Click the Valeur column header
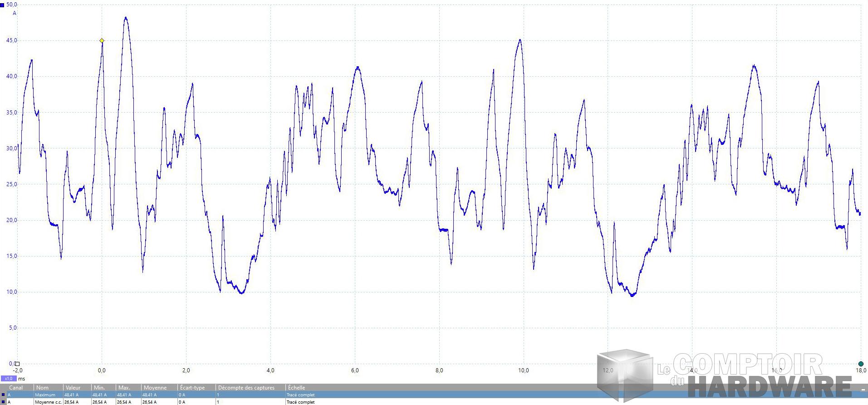The width and height of the screenshot is (868, 405). pos(73,388)
